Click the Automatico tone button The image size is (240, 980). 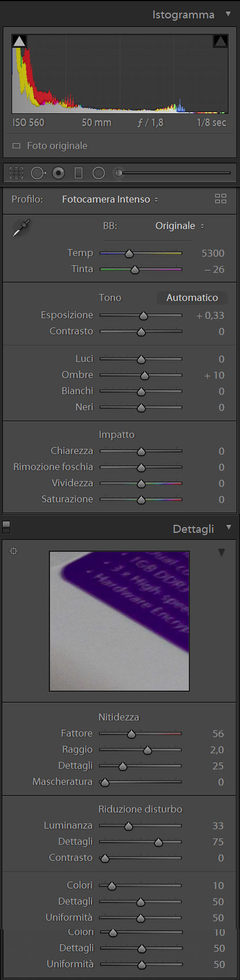coord(192,298)
